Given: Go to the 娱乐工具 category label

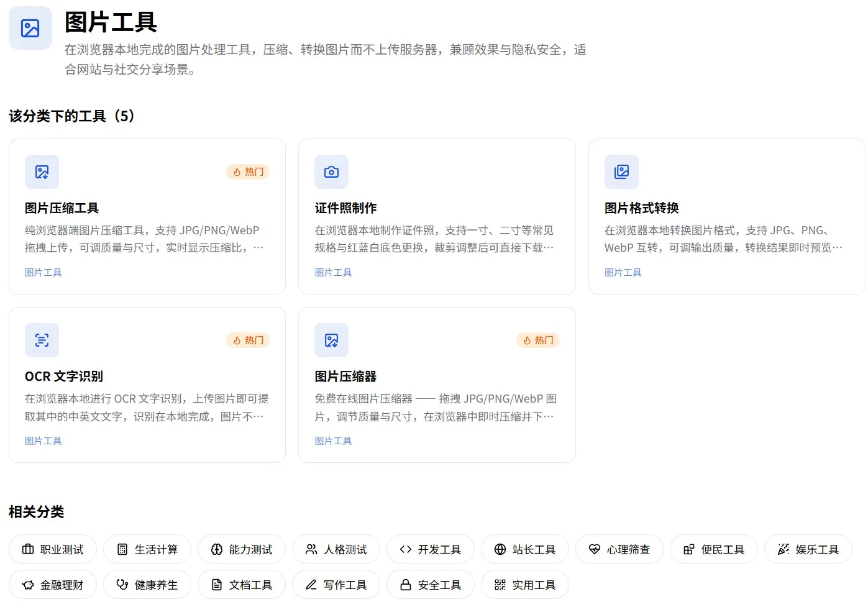Looking at the screenshot, I should (x=818, y=549).
